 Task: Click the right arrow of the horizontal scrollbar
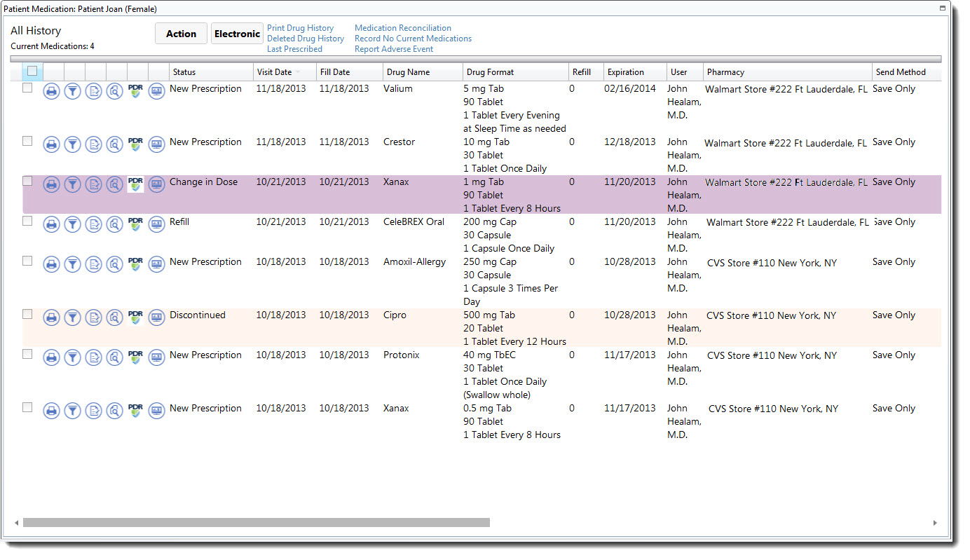point(934,523)
